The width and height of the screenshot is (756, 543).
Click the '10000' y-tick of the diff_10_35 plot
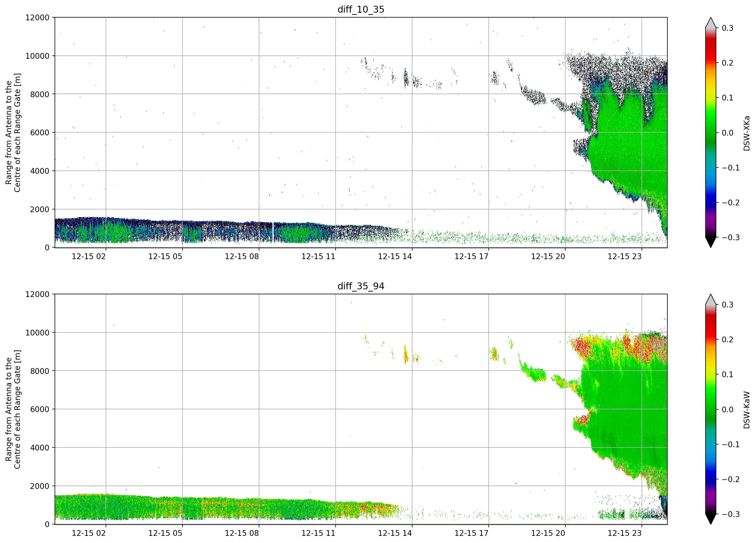[37, 56]
